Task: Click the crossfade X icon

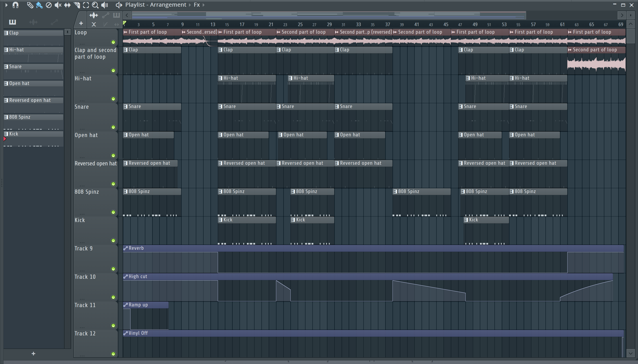Action: point(94,24)
